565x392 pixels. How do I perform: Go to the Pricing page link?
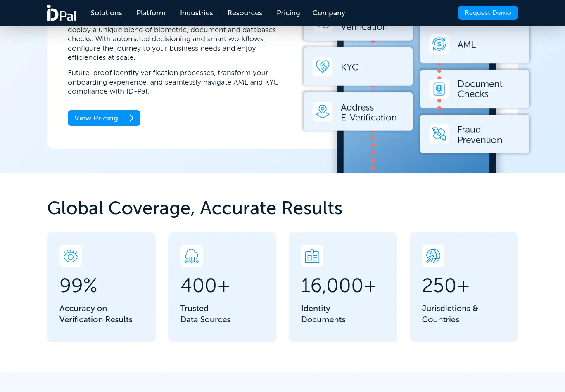coord(288,13)
